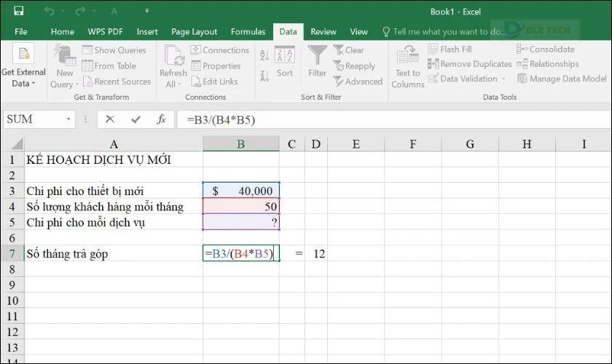Viewport: 612px width, 364px height.
Task: Click Properties in Connections group
Action: click(216, 66)
